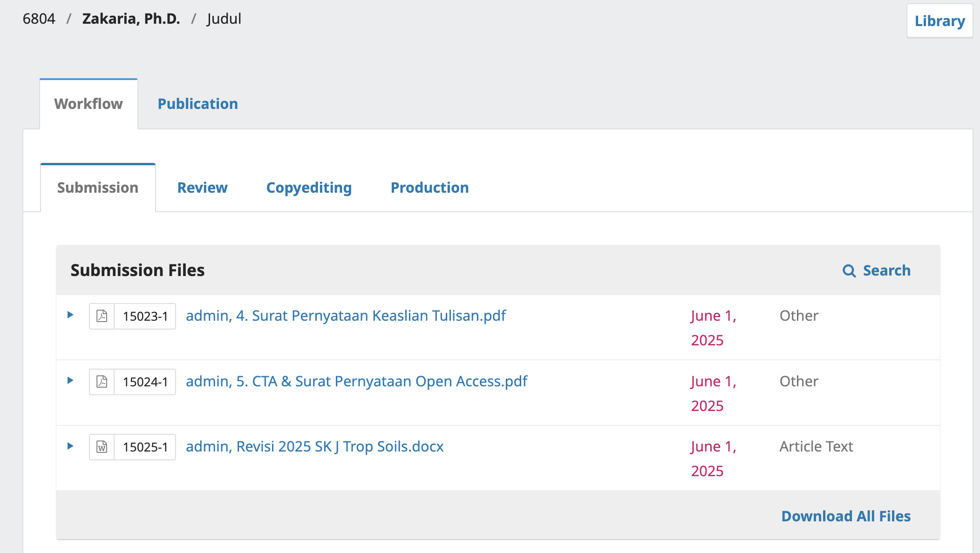Expand the CTA & Surat Pernyataan row
The height and width of the screenshot is (553, 980).
coord(70,380)
